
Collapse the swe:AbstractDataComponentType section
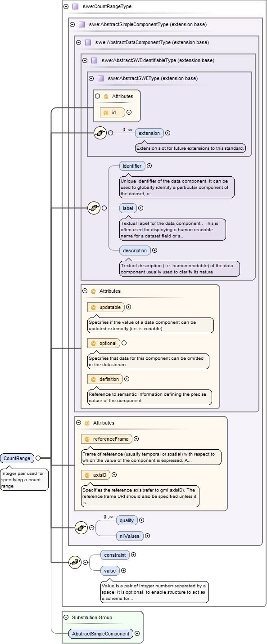(x=79, y=42)
